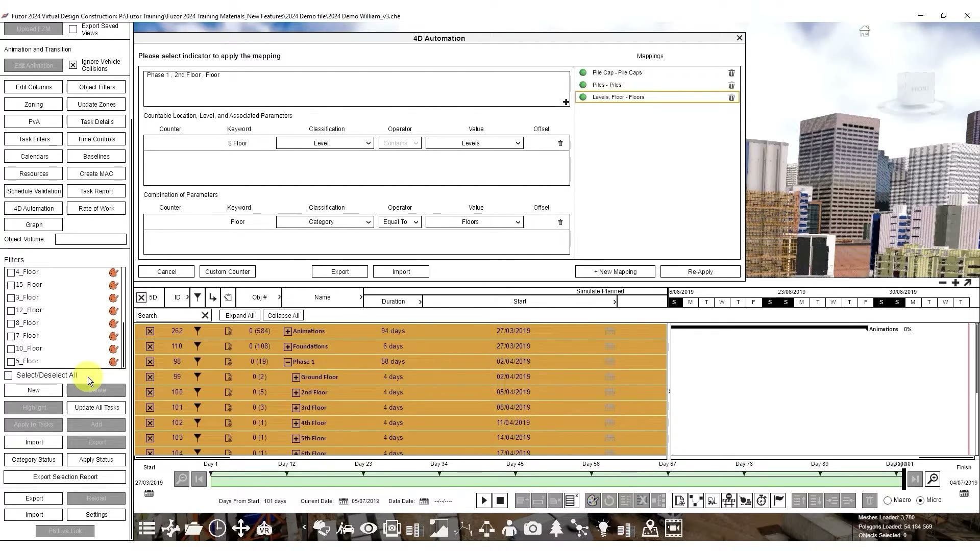980x551 pixels.
Task: Delete the Pile Cap - Pile Caps mapping
Action: click(731, 73)
